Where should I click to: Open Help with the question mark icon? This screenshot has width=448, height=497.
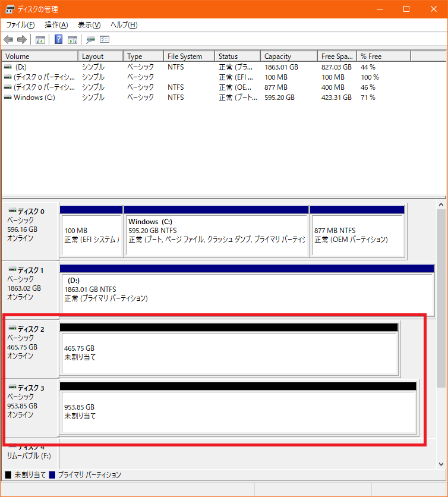(x=58, y=39)
